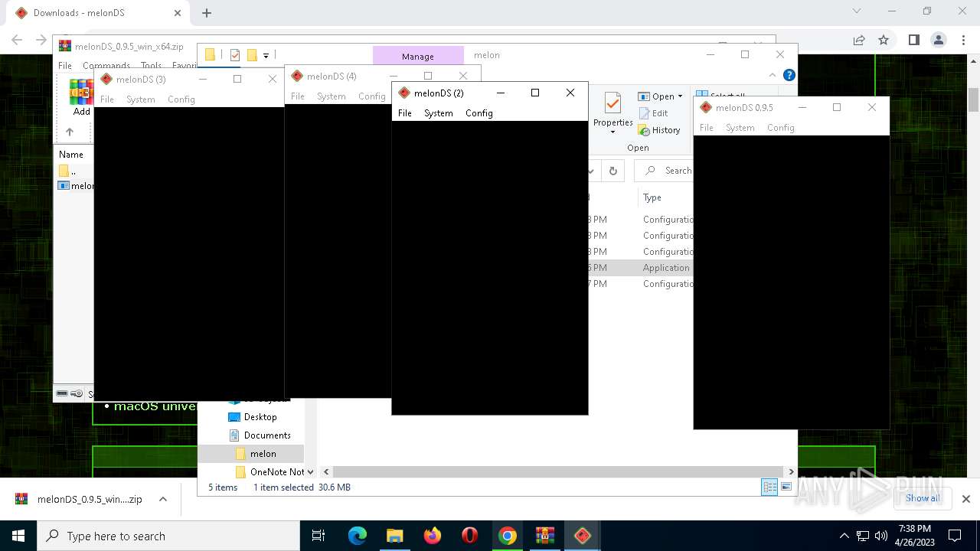Click horizontal scrollbar right arrow in Explorer
This screenshot has width=980, height=551.
[791, 472]
